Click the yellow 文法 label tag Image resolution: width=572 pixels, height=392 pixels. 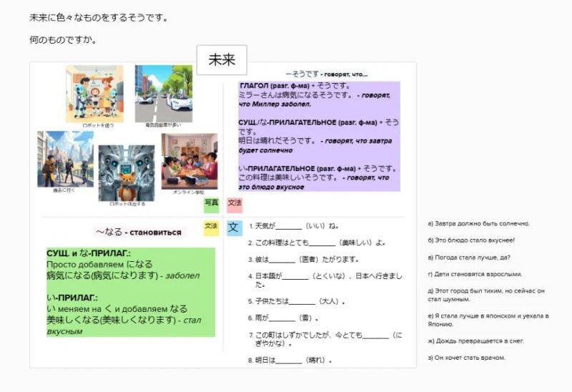pyautogui.click(x=211, y=227)
